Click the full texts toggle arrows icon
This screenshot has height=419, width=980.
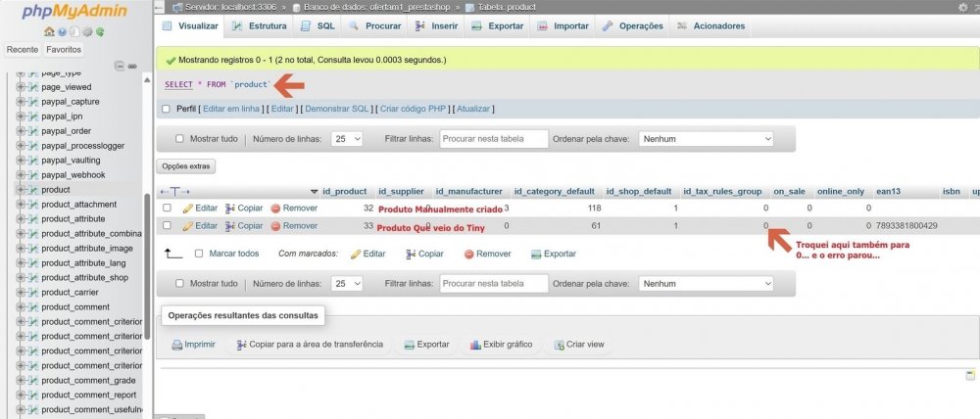pos(175,192)
